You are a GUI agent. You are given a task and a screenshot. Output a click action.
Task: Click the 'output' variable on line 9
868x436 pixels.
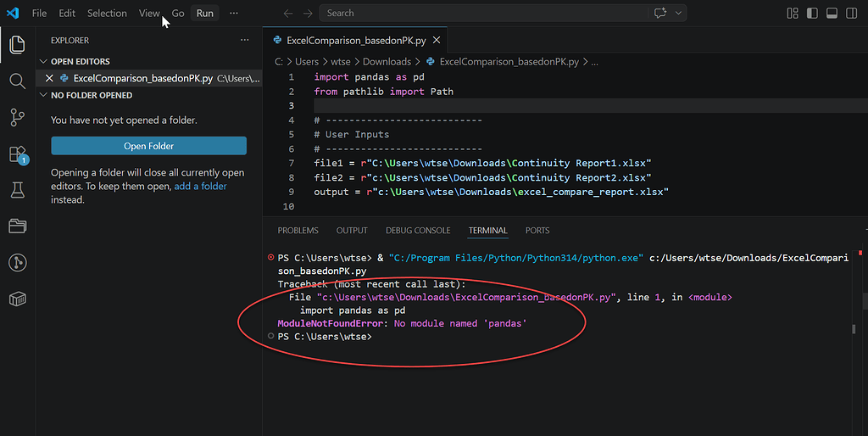pyautogui.click(x=331, y=192)
